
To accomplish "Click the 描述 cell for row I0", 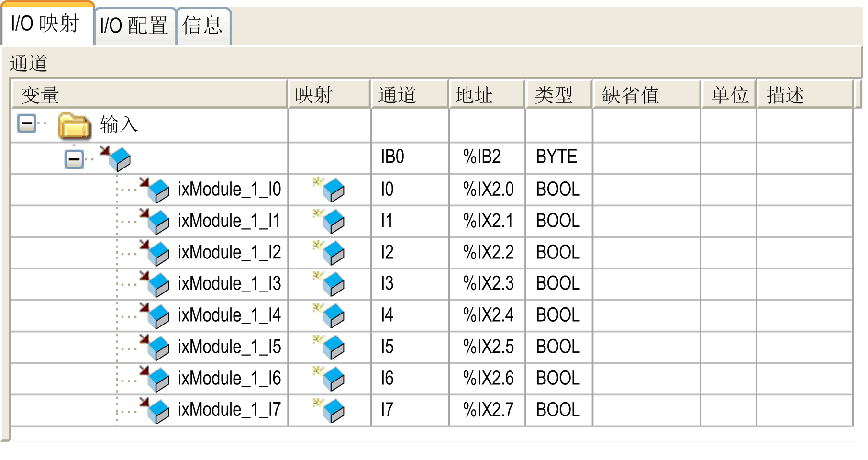I will coord(804,190).
